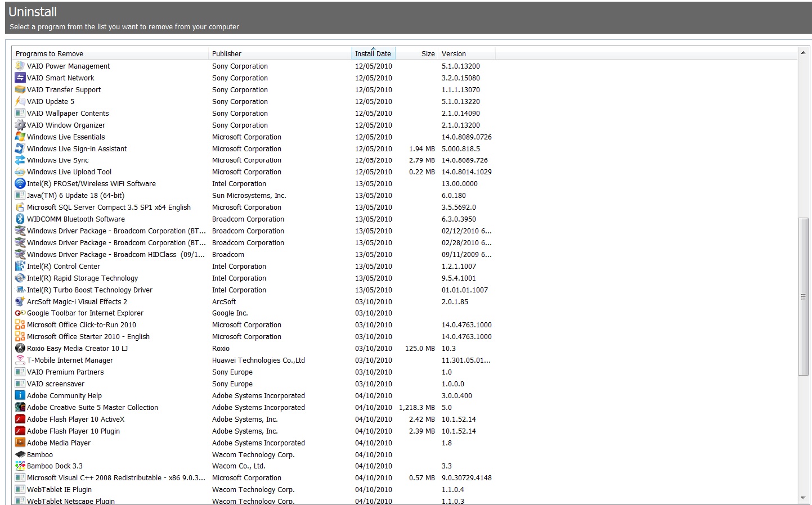812x505 pixels.
Task: Click the scrollbar down arrow
Action: (x=803, y=498)
